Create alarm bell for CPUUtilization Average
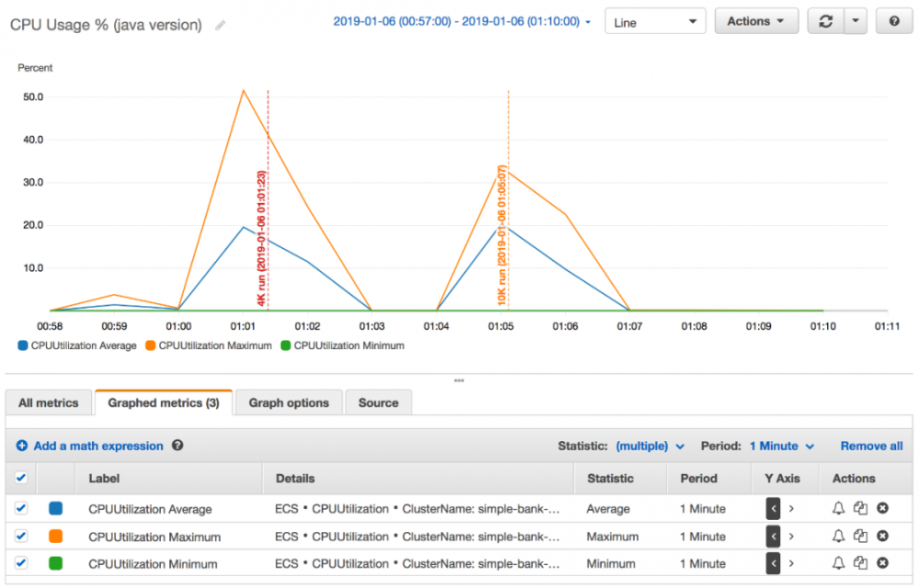 click(x=839, y=508)
